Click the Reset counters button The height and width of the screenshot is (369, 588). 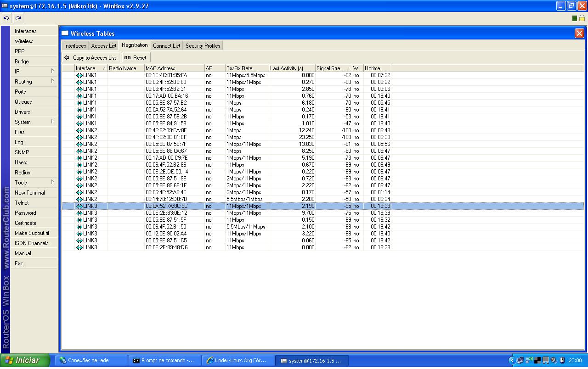click(136, 58)
